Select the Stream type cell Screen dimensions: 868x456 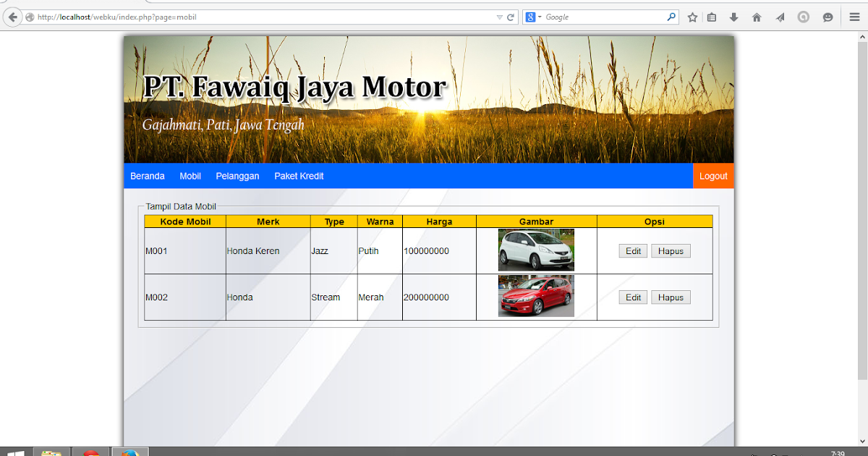click(x=334, y=297)
